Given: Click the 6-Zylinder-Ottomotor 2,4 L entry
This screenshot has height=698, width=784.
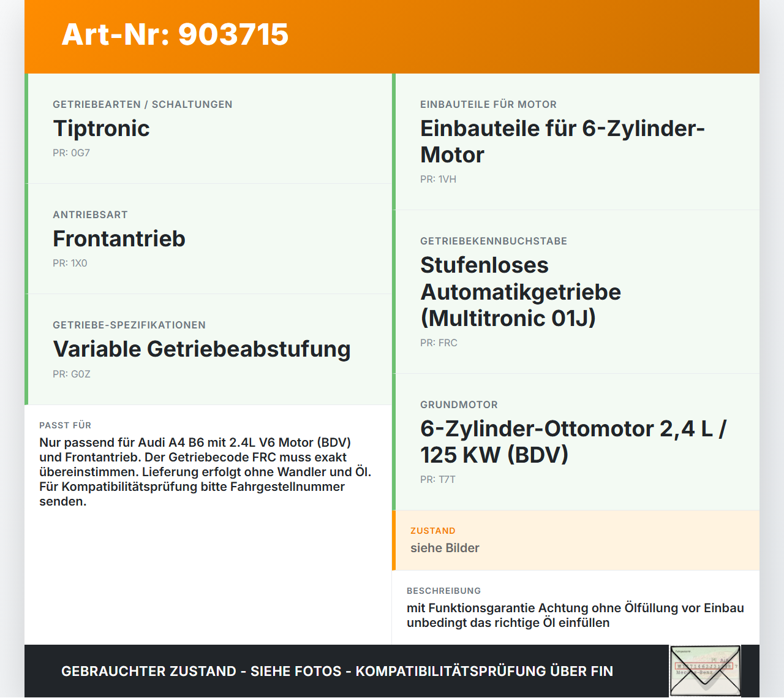Looking at the screenshot, I should tap(576, 442).
